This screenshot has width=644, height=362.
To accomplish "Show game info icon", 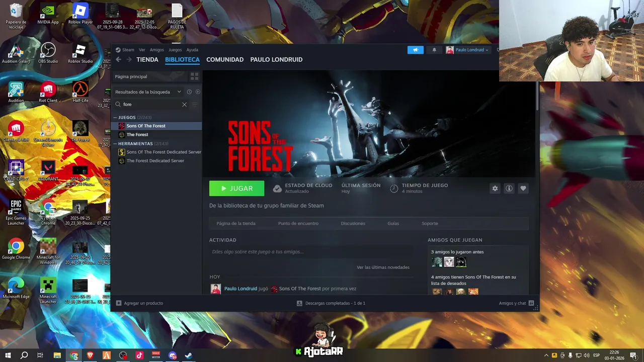I will (509, 188).
